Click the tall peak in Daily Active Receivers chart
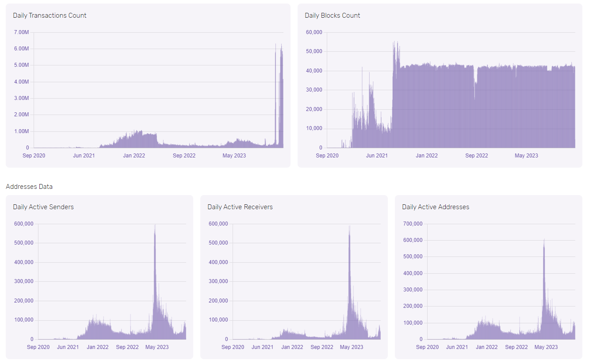589x364 pixels. [x=349, y=282]
